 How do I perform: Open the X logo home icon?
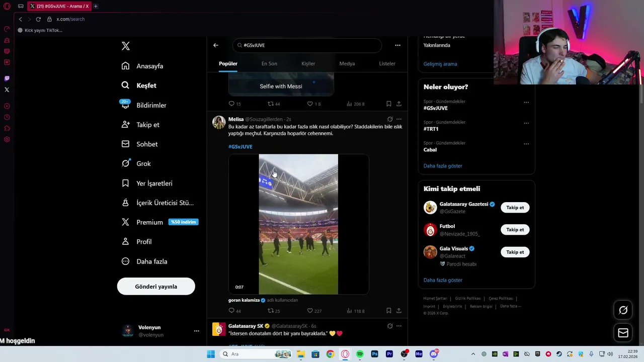(x=126, y=46)
